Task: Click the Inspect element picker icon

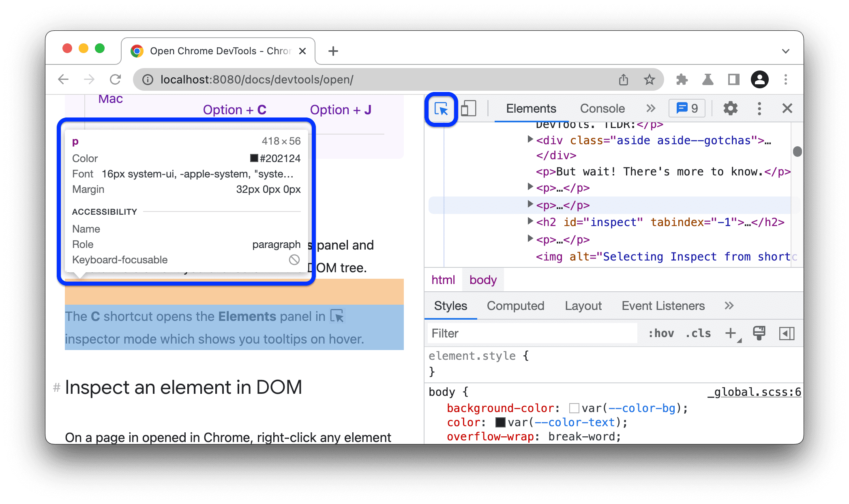Action: [x=441, y=109]
